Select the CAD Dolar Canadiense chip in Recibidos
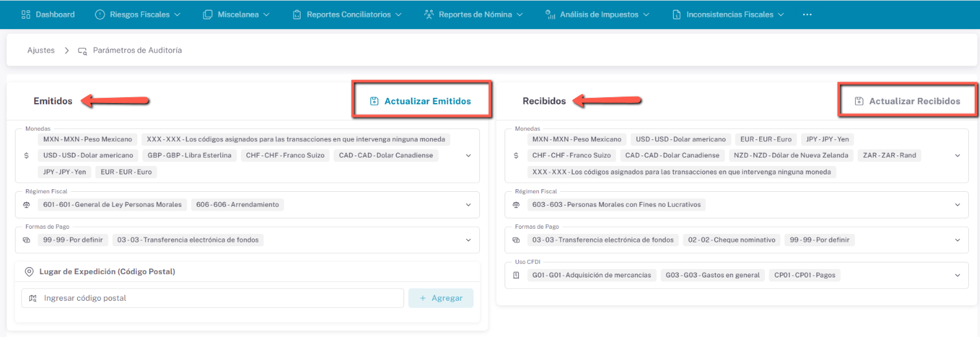The height and width of the screenshot is (337, 980). point(672,156)
